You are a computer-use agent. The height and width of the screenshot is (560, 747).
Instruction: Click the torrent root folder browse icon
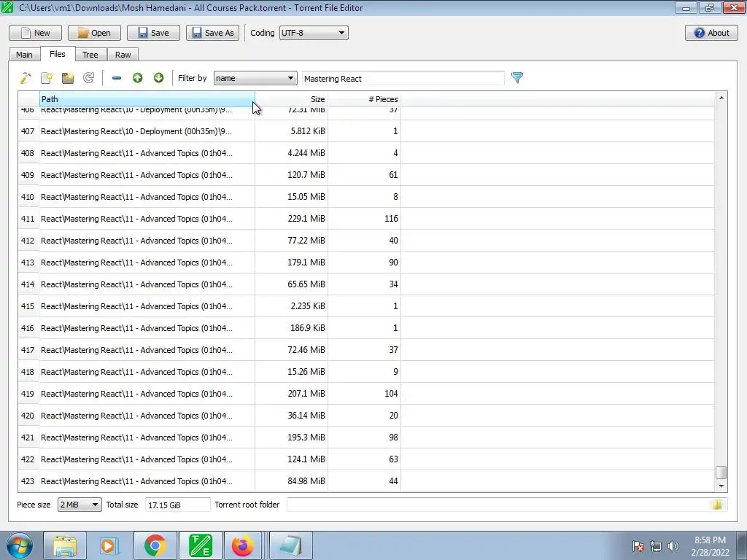(x=718, y=505)
